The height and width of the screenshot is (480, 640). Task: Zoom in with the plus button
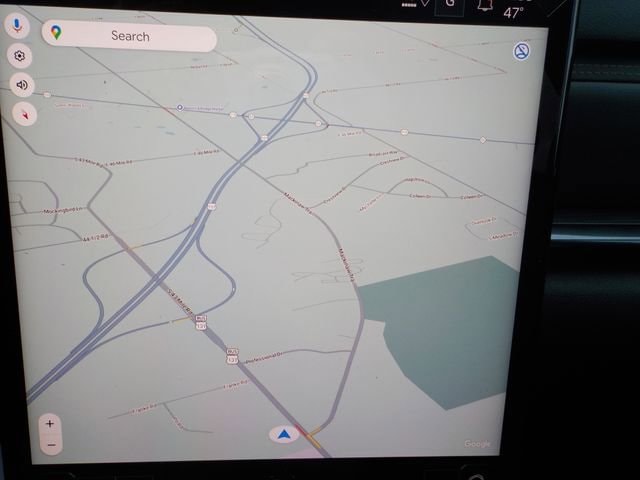pos(50,424)
